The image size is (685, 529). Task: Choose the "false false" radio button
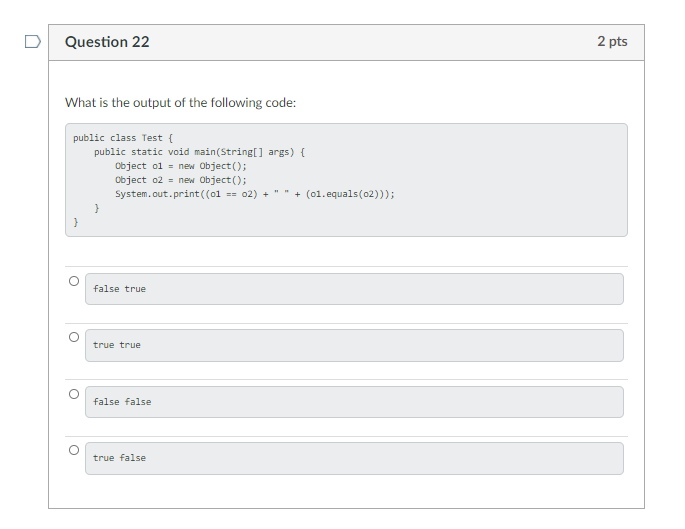point(73,394)
